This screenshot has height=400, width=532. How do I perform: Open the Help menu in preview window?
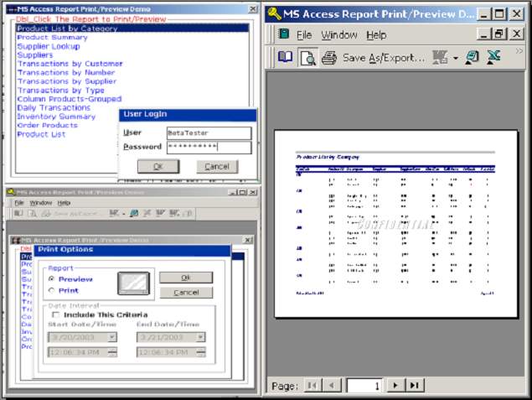coord(376,35)
